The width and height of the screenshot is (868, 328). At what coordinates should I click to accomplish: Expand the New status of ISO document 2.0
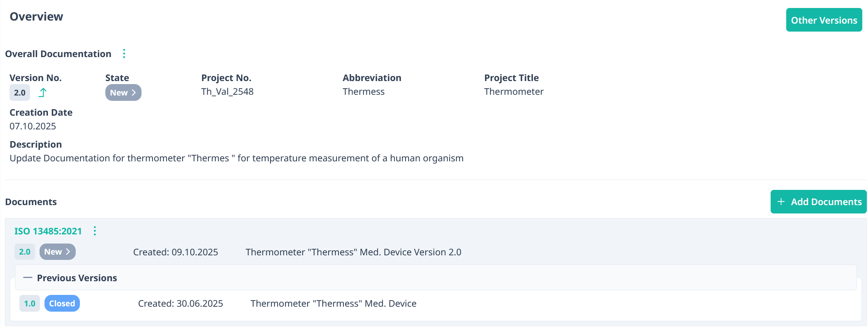point(57,252)
